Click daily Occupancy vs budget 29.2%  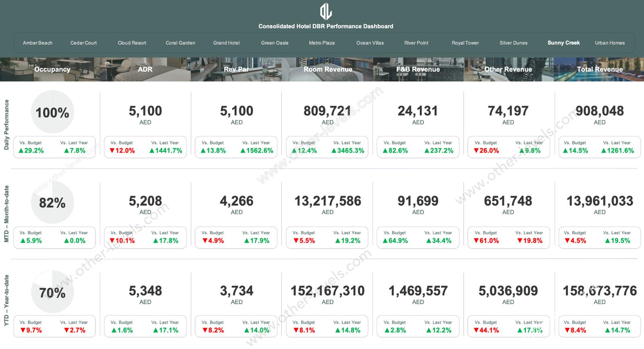[x=31, y=151]
